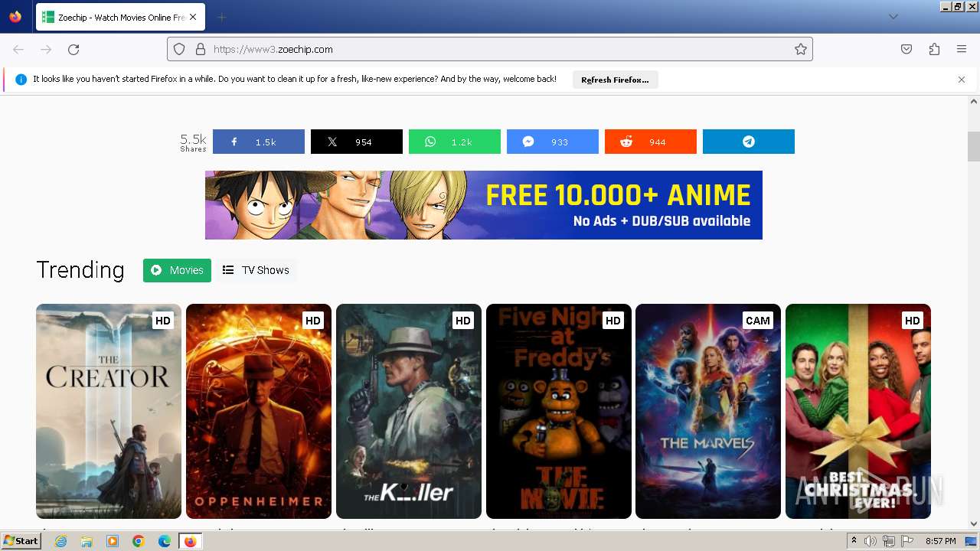Show hidden system tray icons
The width and height of the screenshot is (980, 551).
click(854, 541)
